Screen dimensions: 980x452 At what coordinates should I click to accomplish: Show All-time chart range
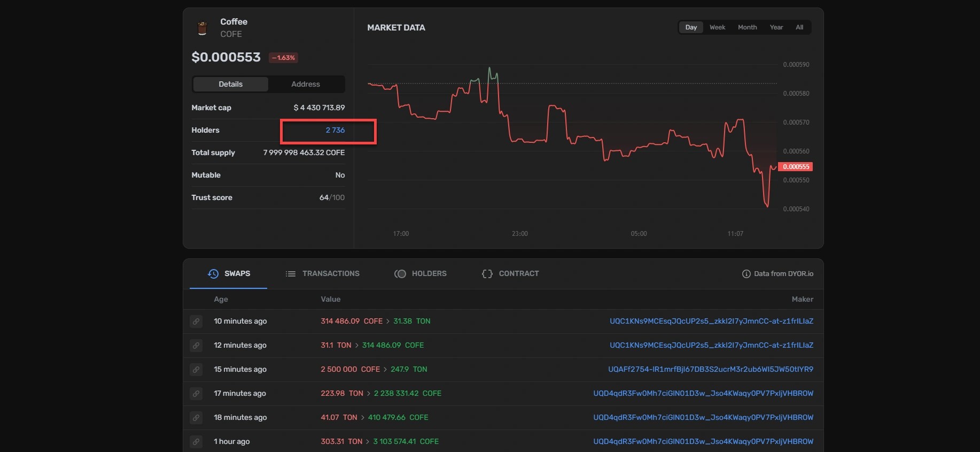coord(799,27)
